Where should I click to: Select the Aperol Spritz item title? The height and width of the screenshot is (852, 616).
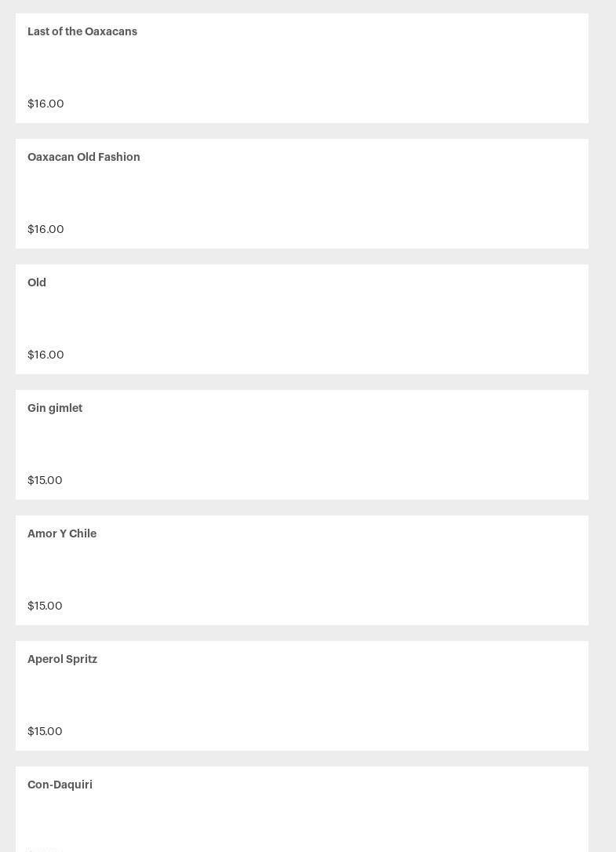click(63, 659)
